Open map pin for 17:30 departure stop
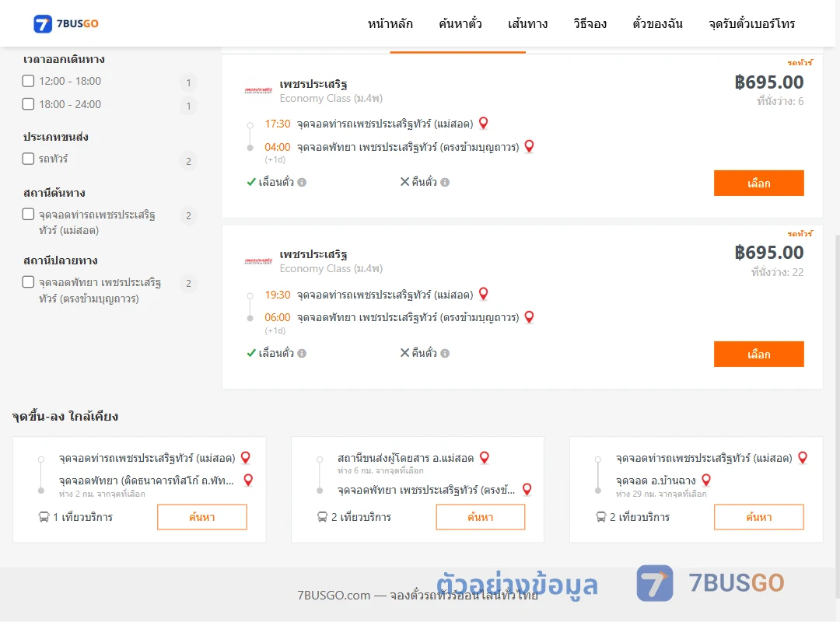Image resolution: width=840 pixels, height=622 pixels. (483, 123)
